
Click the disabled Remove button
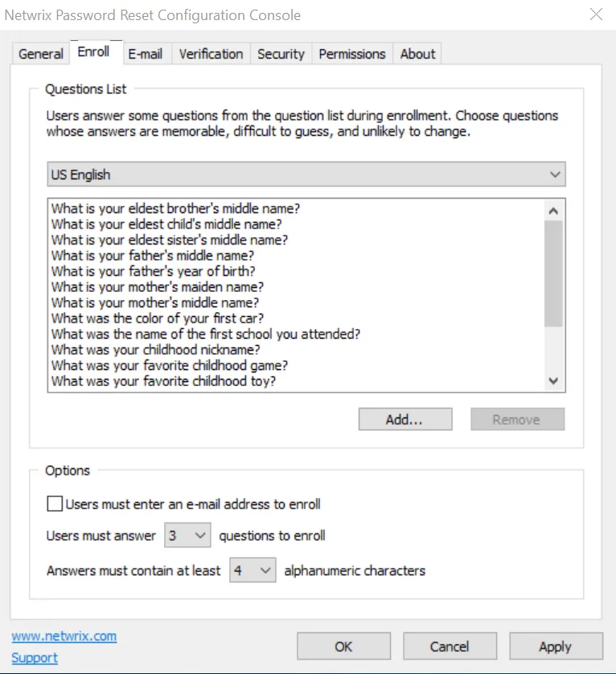(x=518, y=419)
